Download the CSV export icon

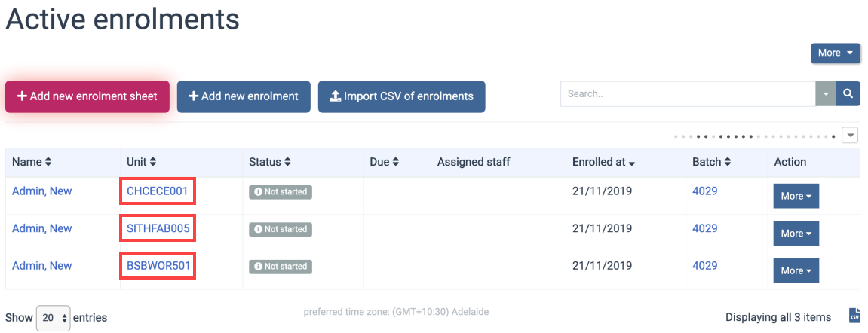pos(854,316)
